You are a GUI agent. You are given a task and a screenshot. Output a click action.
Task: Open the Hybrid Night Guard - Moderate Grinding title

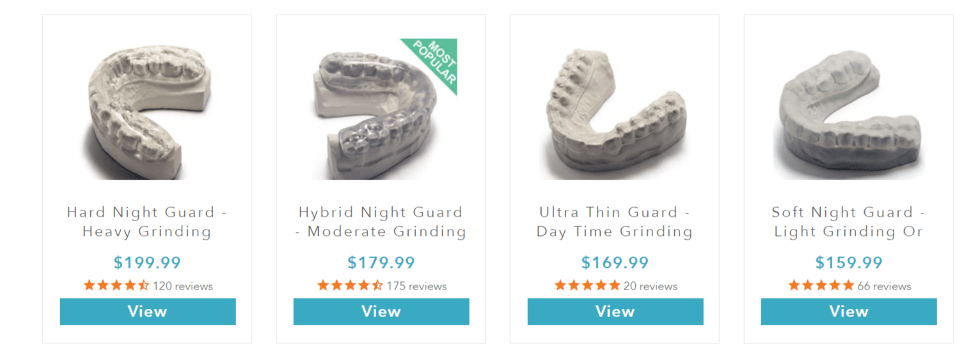tap(381, 222)
